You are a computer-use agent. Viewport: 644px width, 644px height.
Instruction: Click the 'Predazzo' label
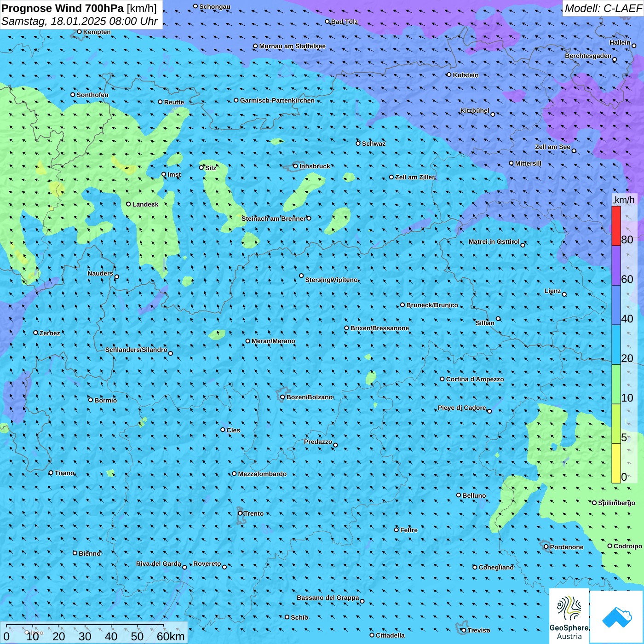pyautogui.click(x=318, y=442)
